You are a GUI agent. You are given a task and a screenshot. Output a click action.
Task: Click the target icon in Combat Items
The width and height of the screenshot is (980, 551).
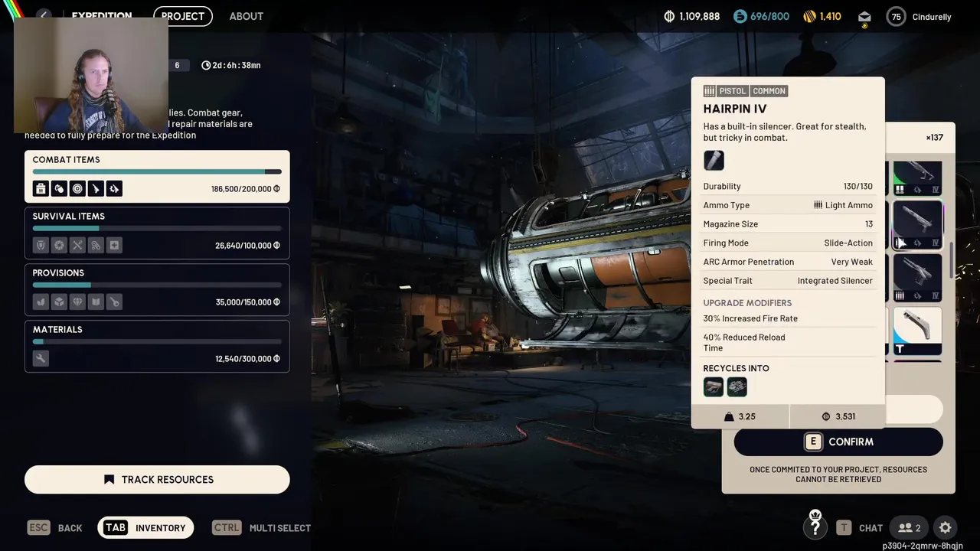tap(77, 189)
